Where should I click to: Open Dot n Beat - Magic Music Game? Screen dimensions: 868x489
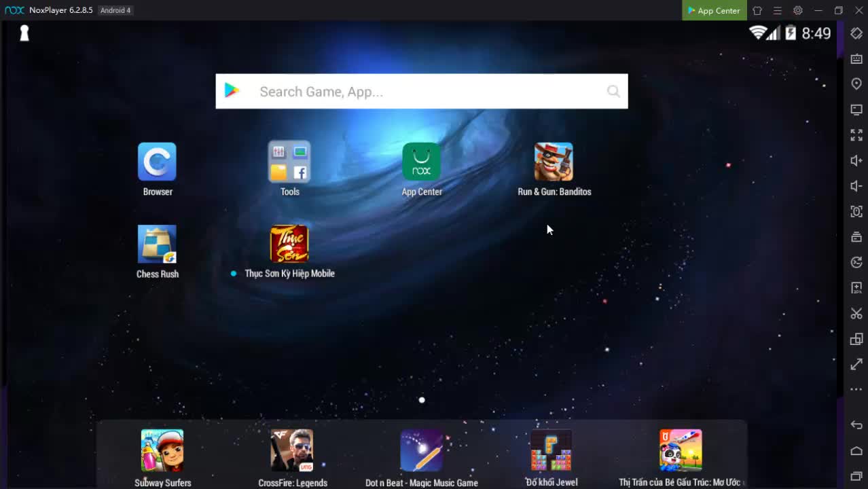pos(422,450)
